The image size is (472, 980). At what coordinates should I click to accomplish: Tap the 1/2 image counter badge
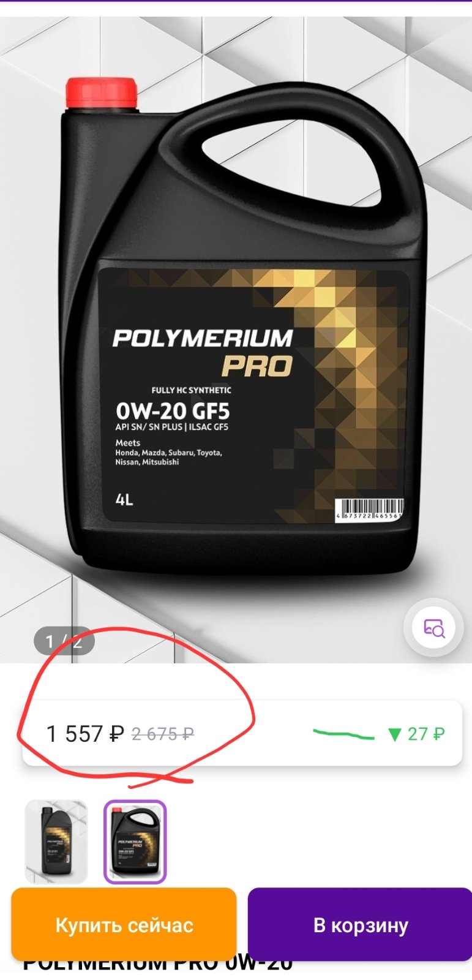pyautogui.click(x=64, y=641)
